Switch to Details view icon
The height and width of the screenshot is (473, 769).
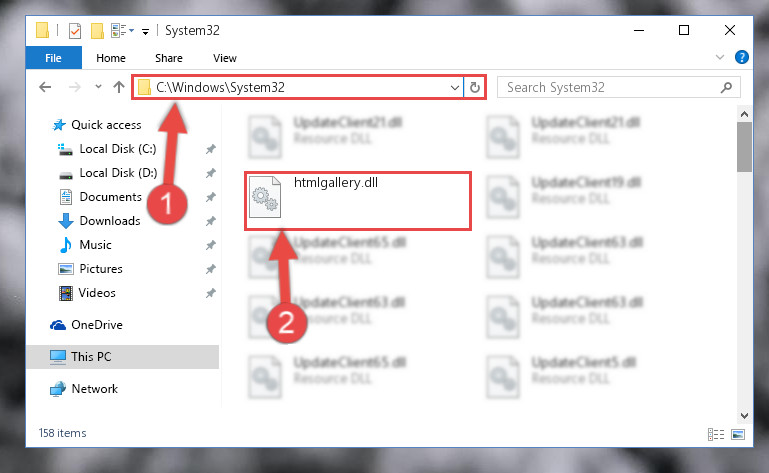(x=716, y=434)
